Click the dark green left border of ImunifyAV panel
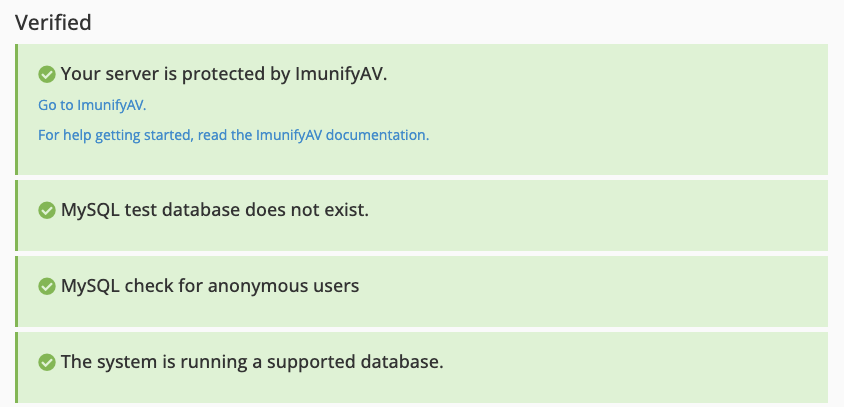The image size is (844, 407). tap(17, 110)
